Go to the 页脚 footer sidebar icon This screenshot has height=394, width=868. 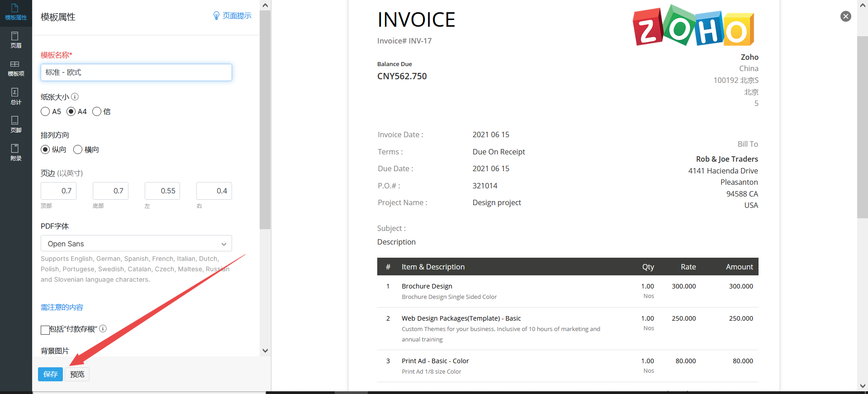point(16,124)
